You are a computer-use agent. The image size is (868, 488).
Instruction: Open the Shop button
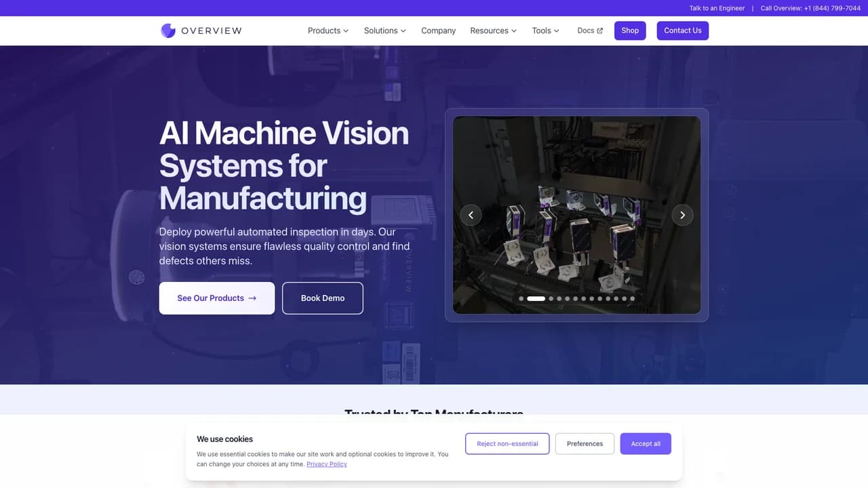(630, 30)
